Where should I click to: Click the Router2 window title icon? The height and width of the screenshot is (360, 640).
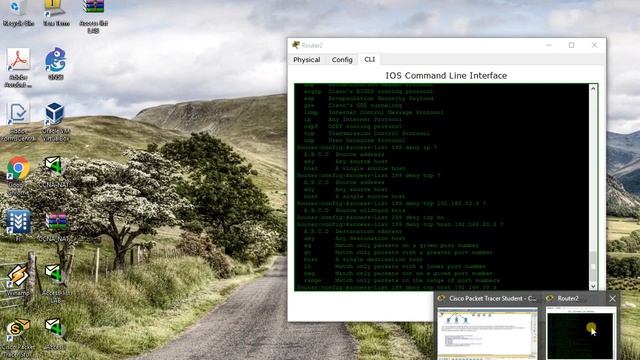(296, 45)
